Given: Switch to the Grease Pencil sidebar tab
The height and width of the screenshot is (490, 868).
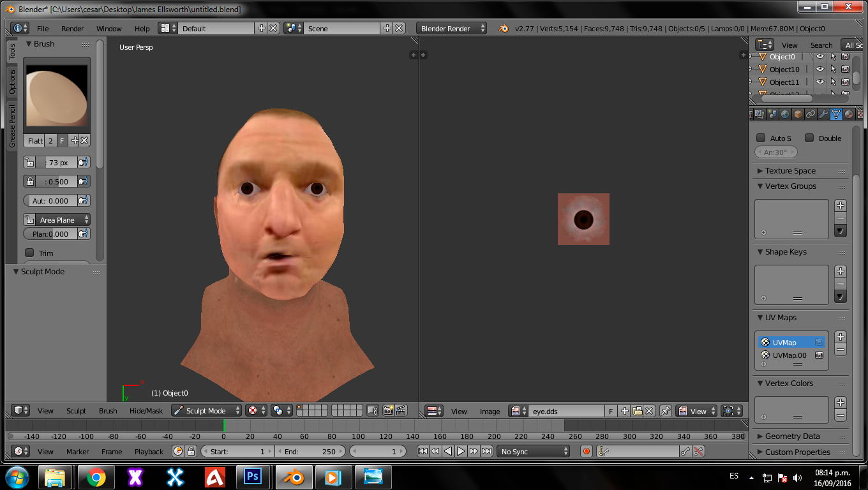Looking at the screenshot, I should pos(12,126).
